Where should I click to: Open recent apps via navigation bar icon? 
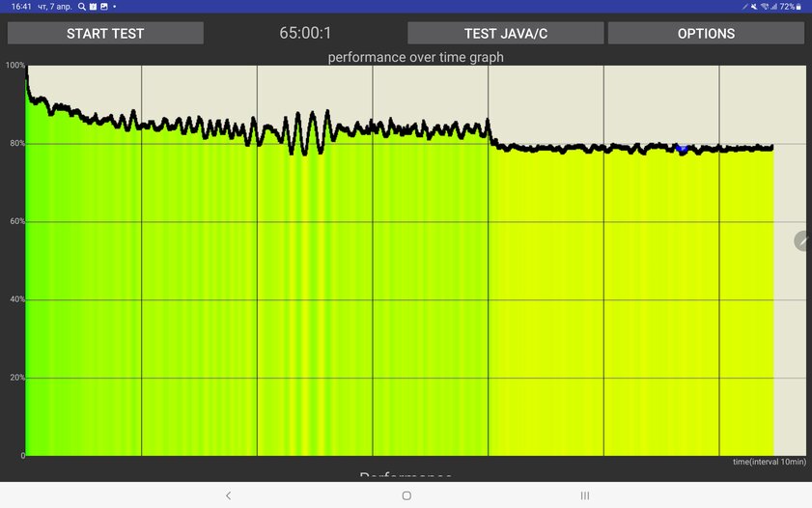tap(585, 495)
